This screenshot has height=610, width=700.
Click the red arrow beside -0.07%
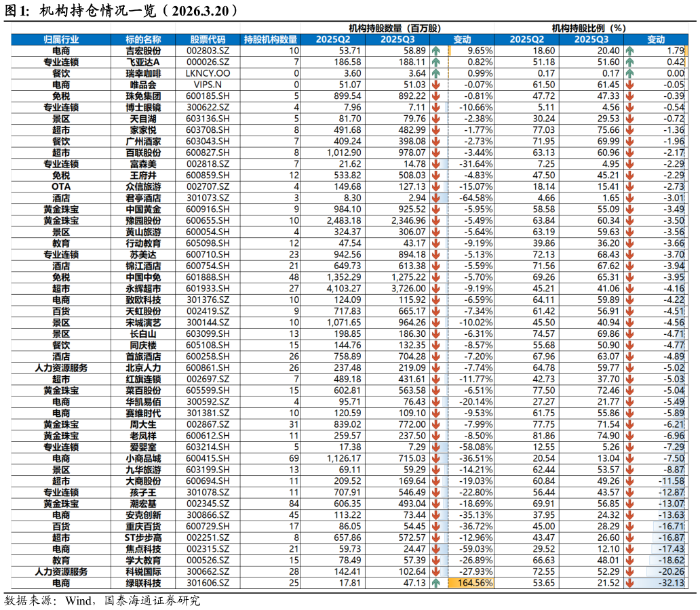435,85
